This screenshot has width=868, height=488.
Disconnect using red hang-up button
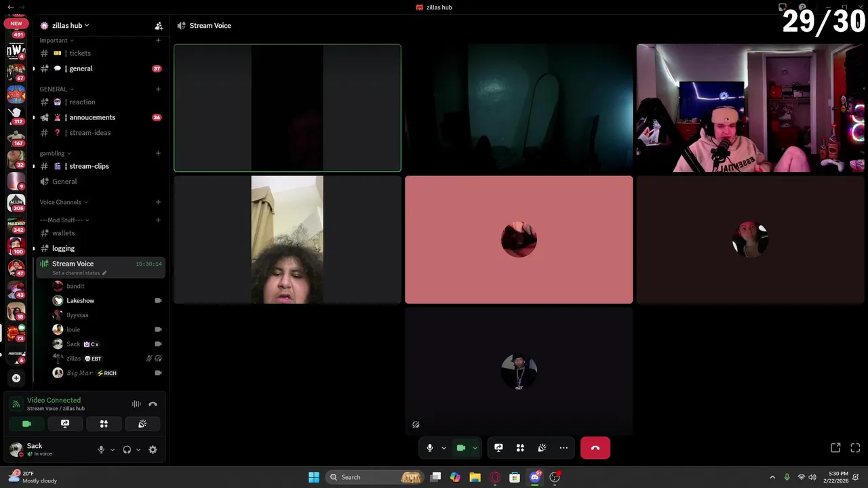pos(595,448)
